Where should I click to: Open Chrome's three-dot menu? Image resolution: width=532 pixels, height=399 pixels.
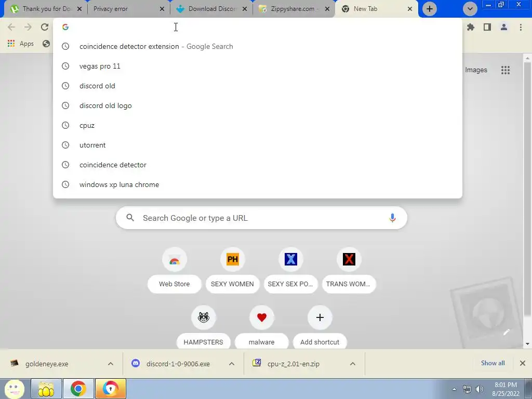click(521, 27)
